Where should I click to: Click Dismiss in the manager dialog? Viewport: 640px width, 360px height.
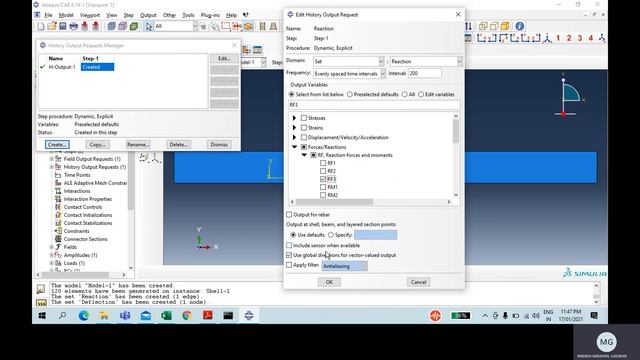(219, 144)
